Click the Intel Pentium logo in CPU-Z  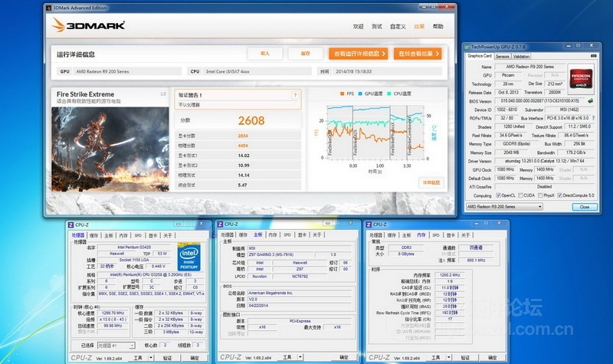[188, 257]
